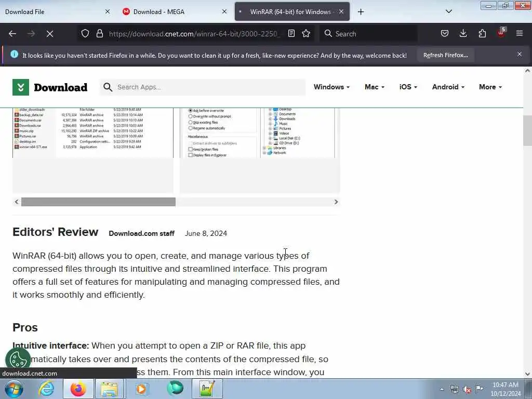532x399 pixels.
Task: Click the page scrollbar down arrow
Action: click(527, 374)
